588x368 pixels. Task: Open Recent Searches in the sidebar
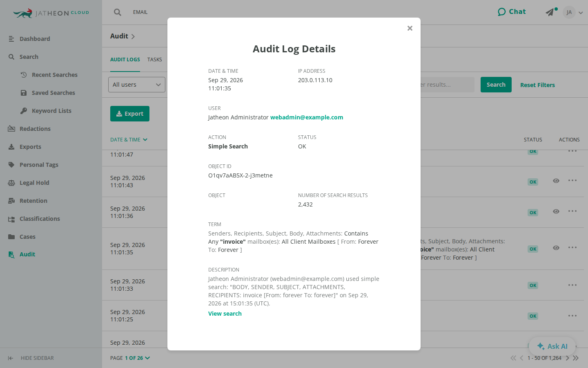pyautogui.click(x=54, y=75)
